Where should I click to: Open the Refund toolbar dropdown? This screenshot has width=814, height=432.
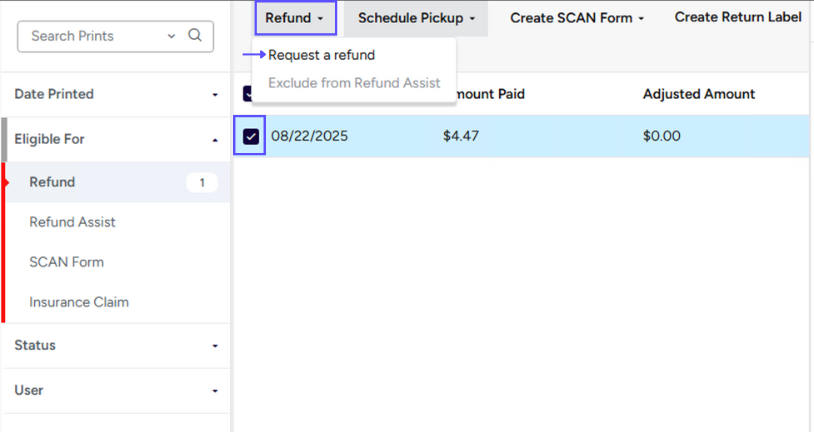coord(295,18)
